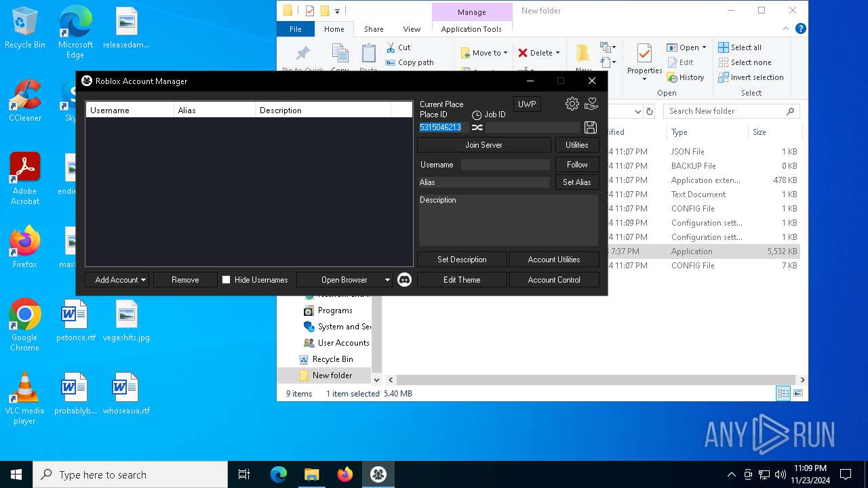868x488 pixels.
Task: Refresh the File Explorer address bar
Action: tap(650, 111)
